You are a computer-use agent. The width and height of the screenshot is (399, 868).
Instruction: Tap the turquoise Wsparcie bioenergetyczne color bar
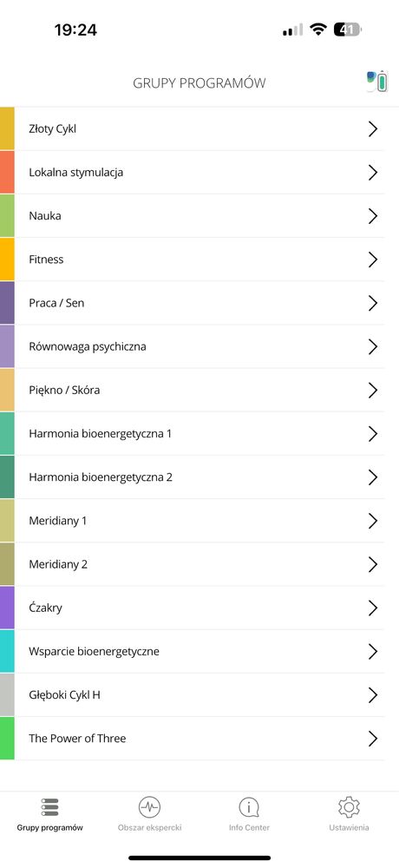click(7, 652)
